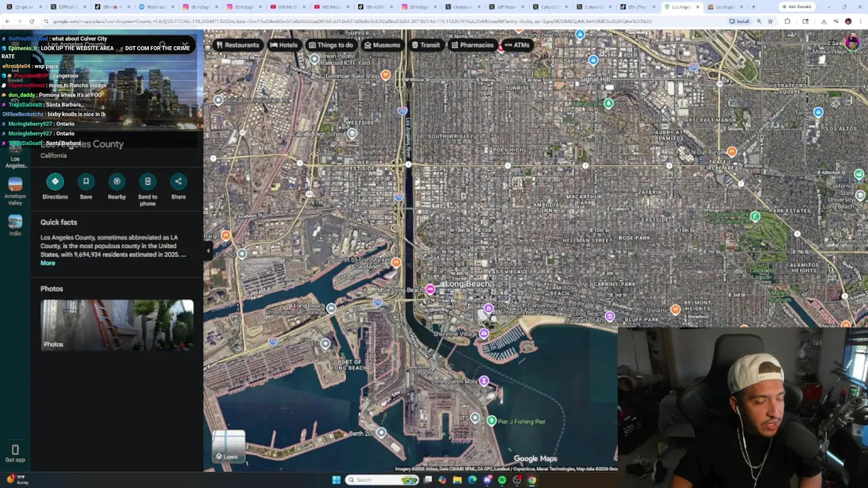The height and width of the screenshot is (488, 868).
Task: Click Shoreline Village map pin
Action: point(484,333)
